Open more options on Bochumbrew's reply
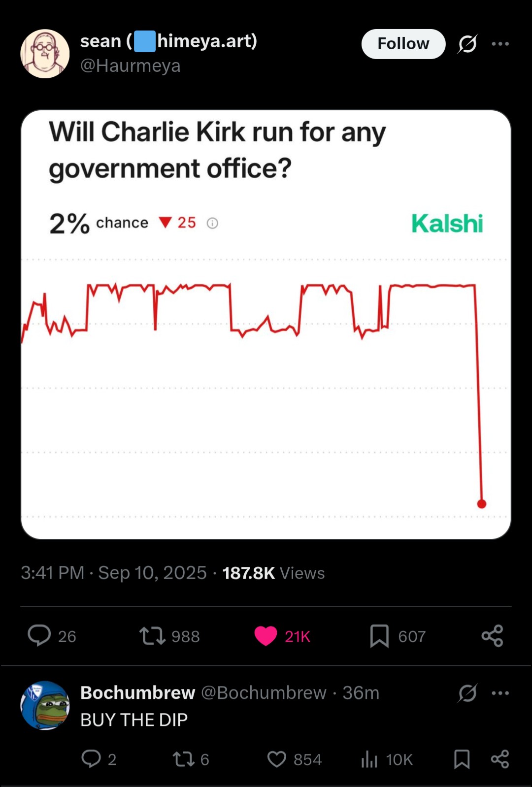The width and height of the screenshot is (532, 787). pos(500,693)
